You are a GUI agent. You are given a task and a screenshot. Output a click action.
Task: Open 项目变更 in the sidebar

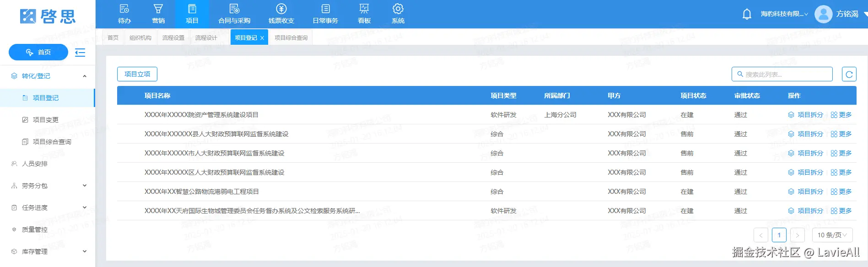click(48, 120)
